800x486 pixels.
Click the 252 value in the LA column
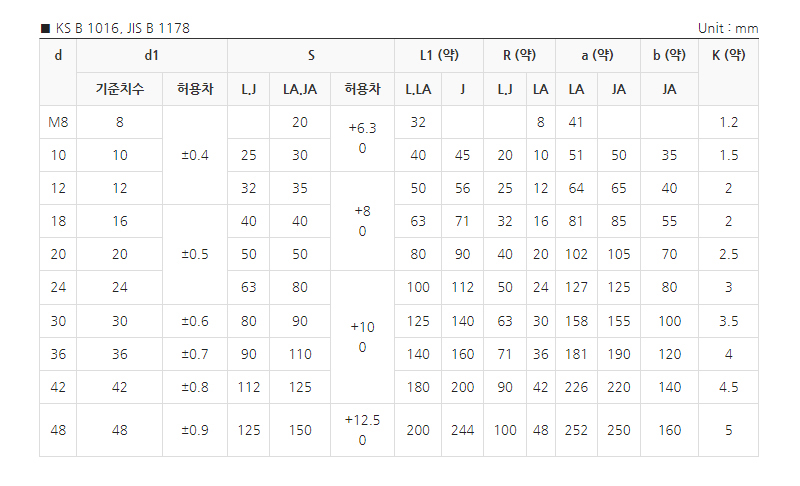pos(577,430)
